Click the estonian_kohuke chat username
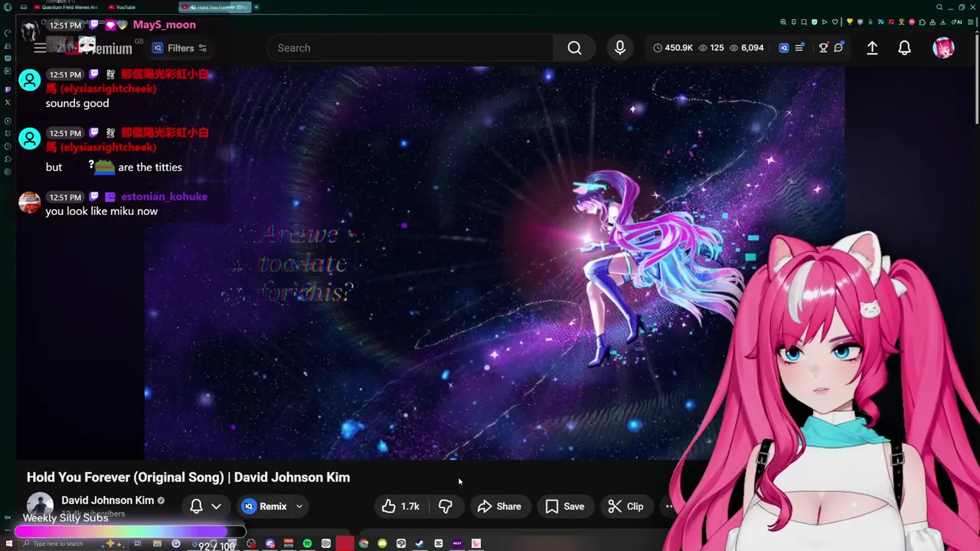 pyautogui.click(x=164, y=197)
